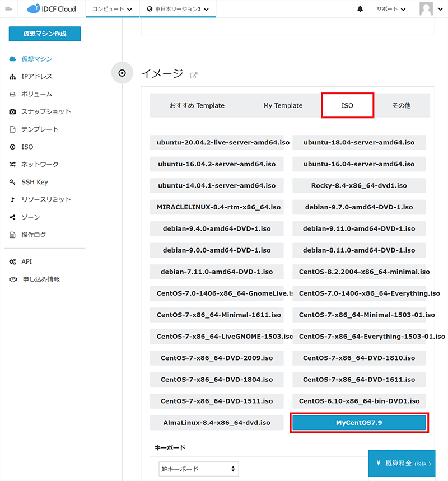Go to IPアドレス in sidebar

coord(37,76)
